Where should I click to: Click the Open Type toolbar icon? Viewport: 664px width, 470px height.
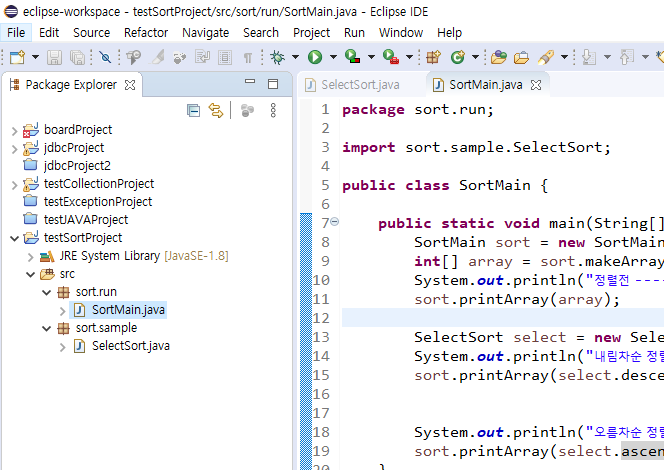[x=497, y=58]
